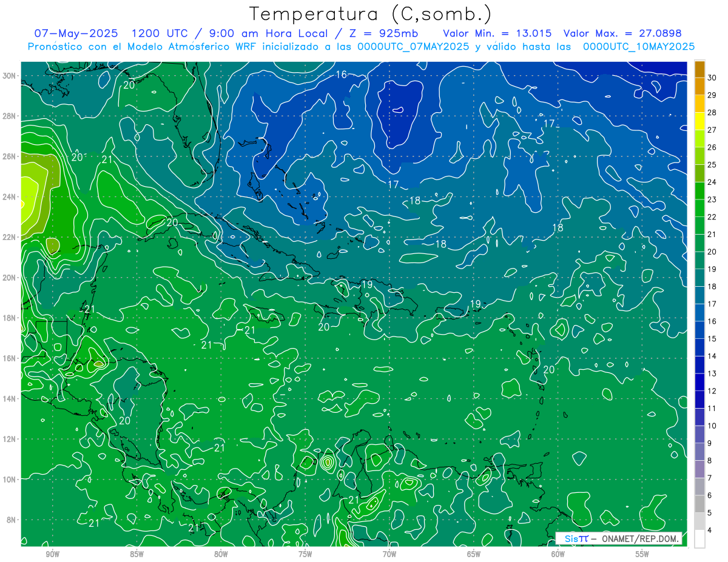
Task: Click the color bar label 10
Action: tap(712, 426)
